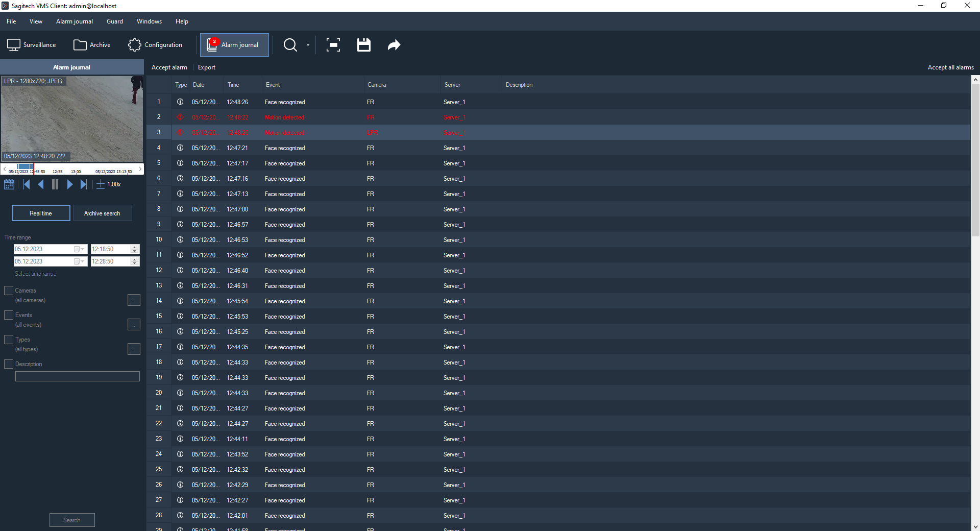Expand the search icon dropdown arrow

(x=308, y=45)
